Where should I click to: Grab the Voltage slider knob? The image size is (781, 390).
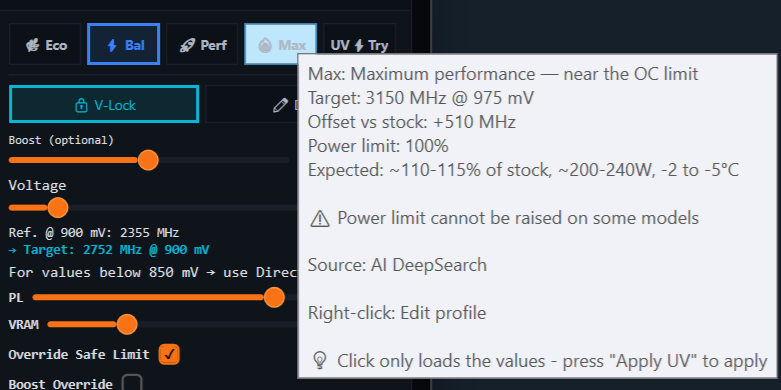point(58,207)
